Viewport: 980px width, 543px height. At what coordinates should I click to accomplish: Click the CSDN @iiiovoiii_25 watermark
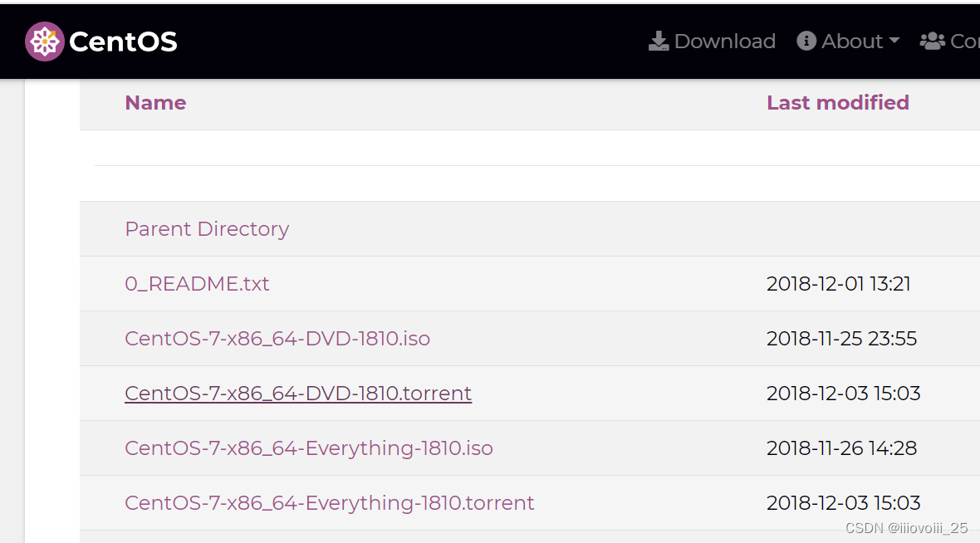click(906, 528)
